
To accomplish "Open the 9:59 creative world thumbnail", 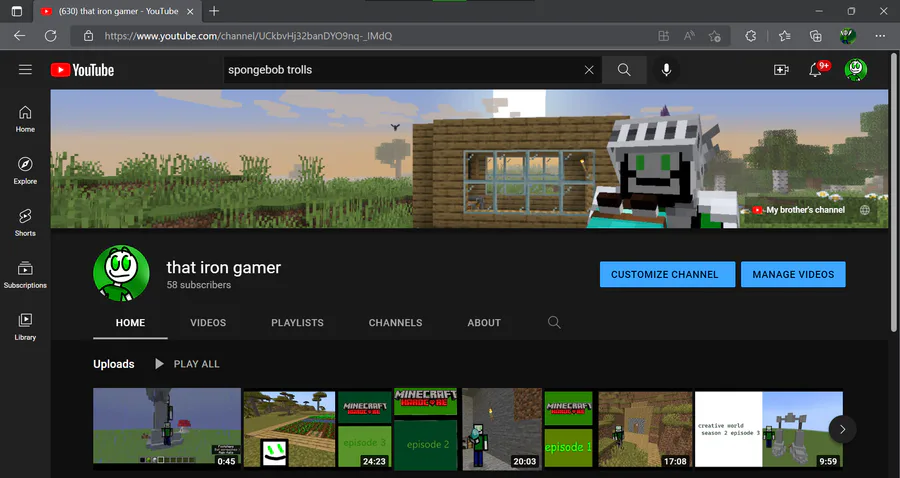I will pyautogui.click(x=769, y=429).
